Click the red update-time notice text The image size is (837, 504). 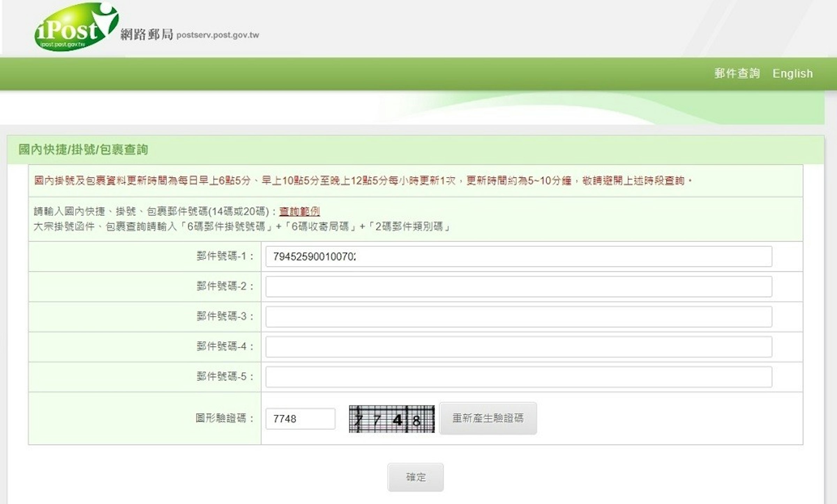tap(363, 181)
